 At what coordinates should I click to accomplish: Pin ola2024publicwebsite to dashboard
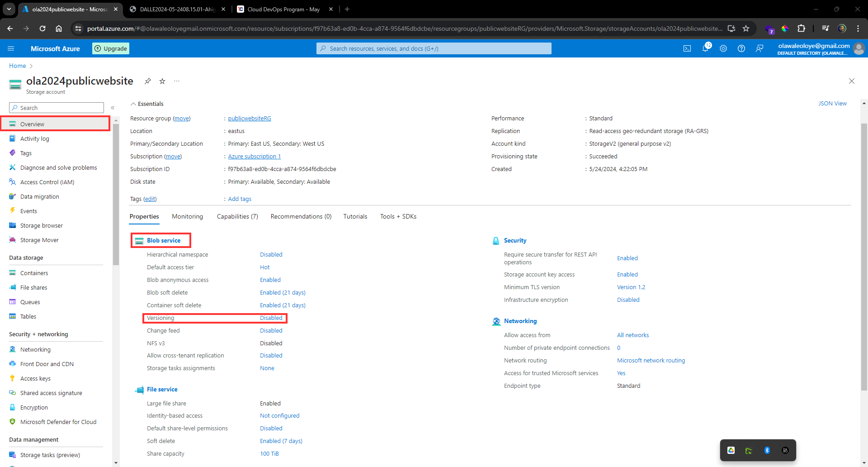(x=148, y=81)
